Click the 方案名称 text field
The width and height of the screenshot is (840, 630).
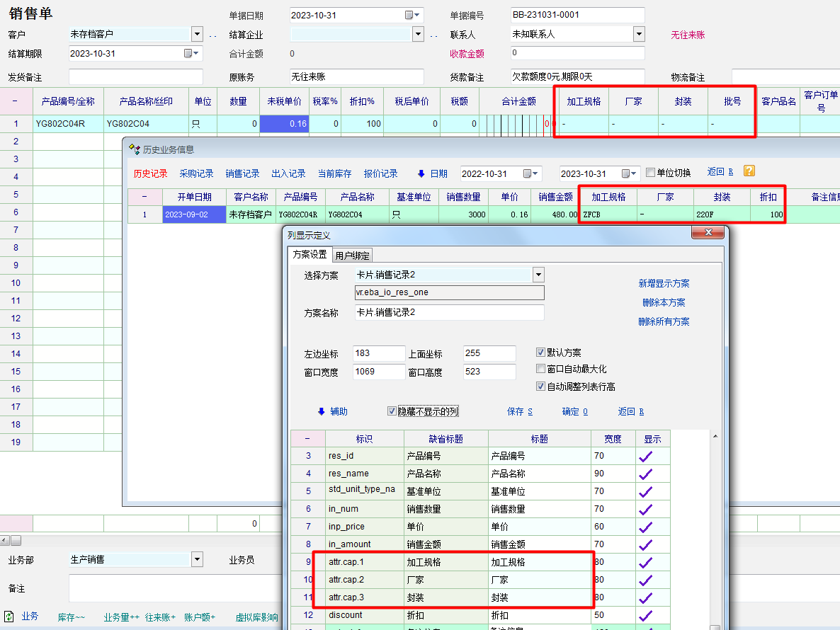click(449, 312)
